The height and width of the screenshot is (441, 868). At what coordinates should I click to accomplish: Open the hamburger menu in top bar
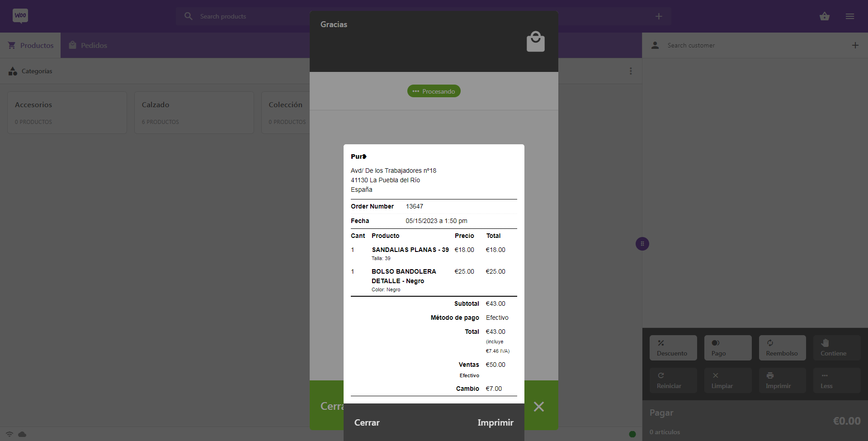(849, 16)
